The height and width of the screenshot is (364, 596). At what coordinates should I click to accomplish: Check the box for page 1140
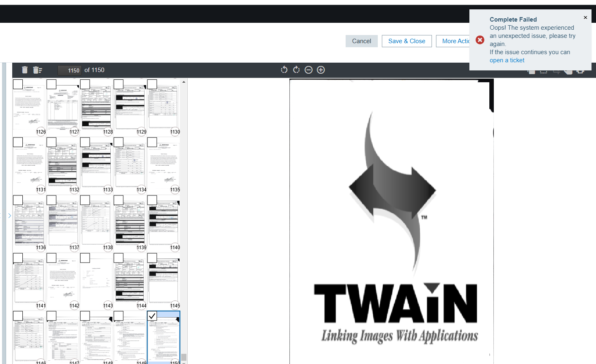coord(152,200)
